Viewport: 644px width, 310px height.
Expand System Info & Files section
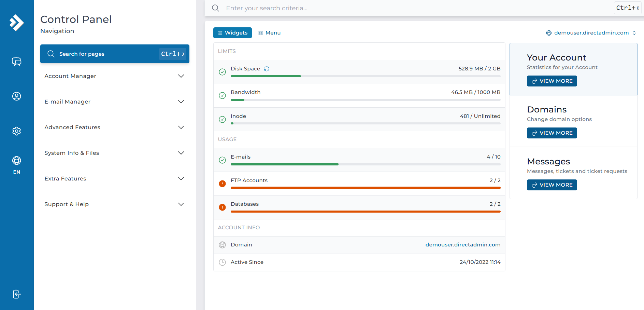point(115,153)
